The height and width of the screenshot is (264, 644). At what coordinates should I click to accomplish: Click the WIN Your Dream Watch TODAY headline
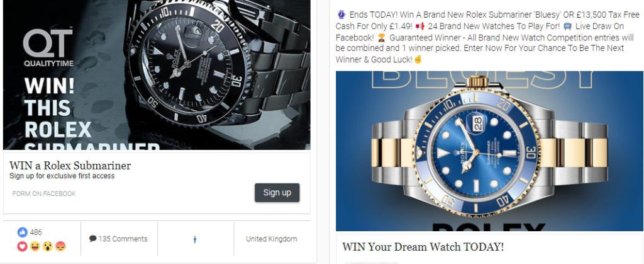point(423,247)
